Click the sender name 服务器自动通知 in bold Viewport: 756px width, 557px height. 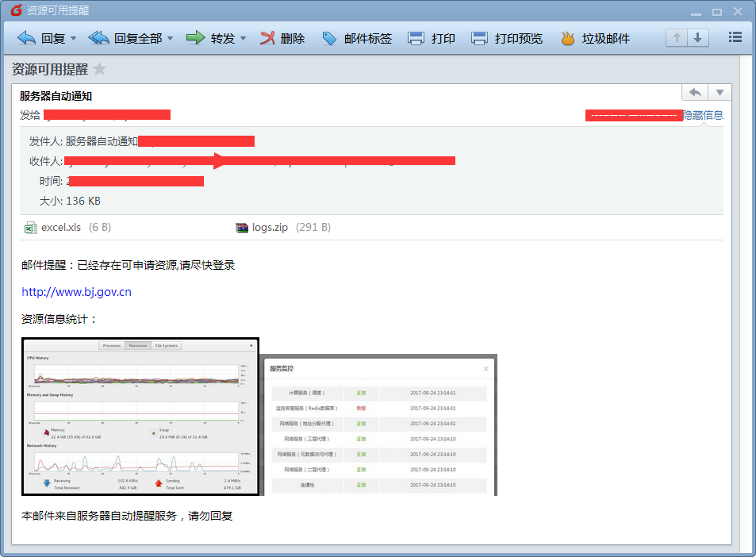[x=56, y=96]
